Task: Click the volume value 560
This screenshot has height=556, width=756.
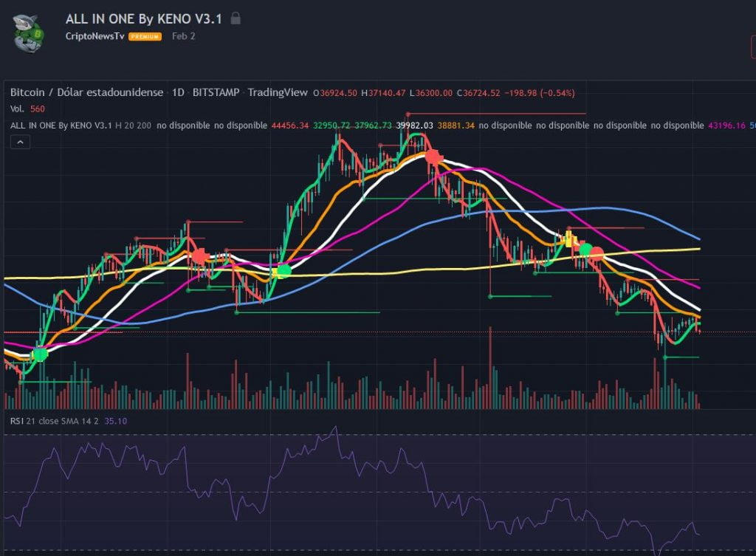Action: pyautogui.click(x=37, y=109)
